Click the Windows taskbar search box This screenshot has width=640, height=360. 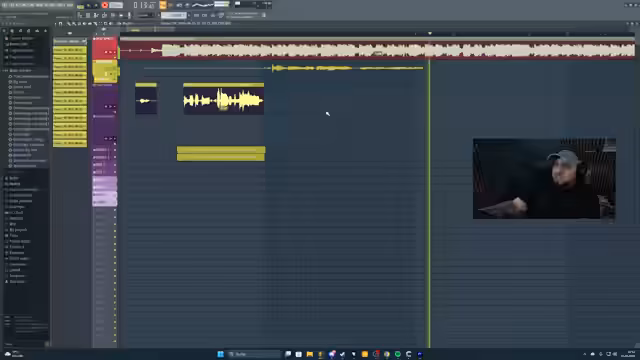click(x=255, y=354)
